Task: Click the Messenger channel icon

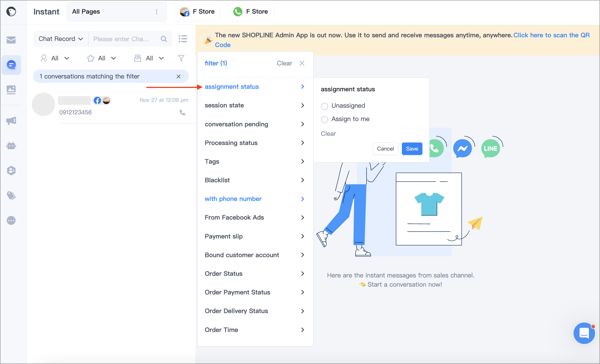Action: 463,148
